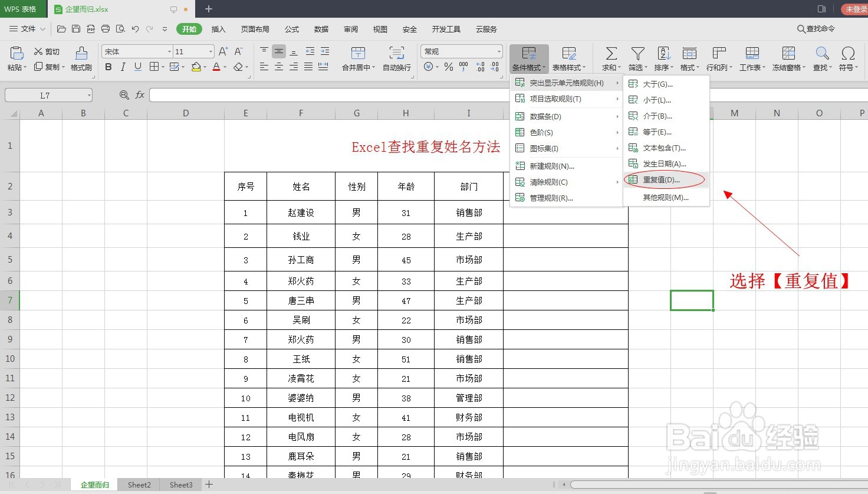This screenshot has width=868, height=494.
Task: Toggle bottom vertical alignment
Action: [x=294, y=52]
